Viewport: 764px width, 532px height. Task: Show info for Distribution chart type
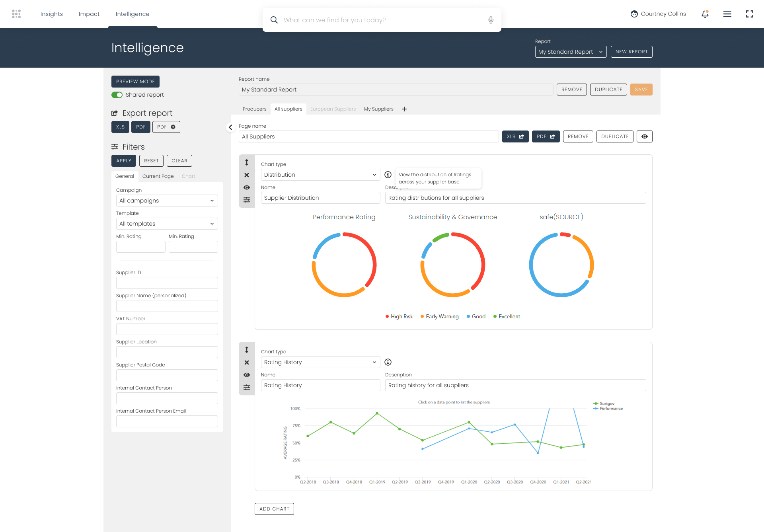(x=388, y=175)
